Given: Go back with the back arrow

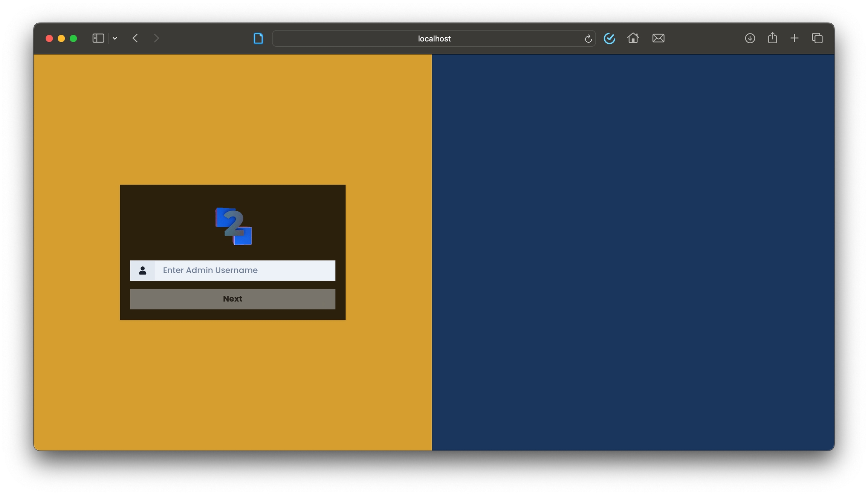Looking at the screenshot, I should click(135, 38).
